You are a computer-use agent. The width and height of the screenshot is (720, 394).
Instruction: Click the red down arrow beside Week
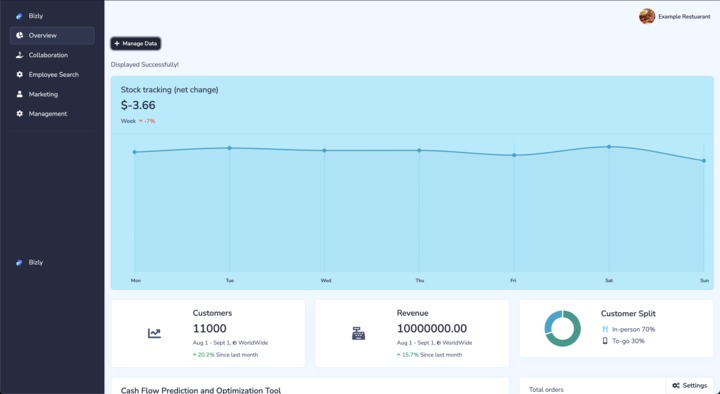[141, 121]
